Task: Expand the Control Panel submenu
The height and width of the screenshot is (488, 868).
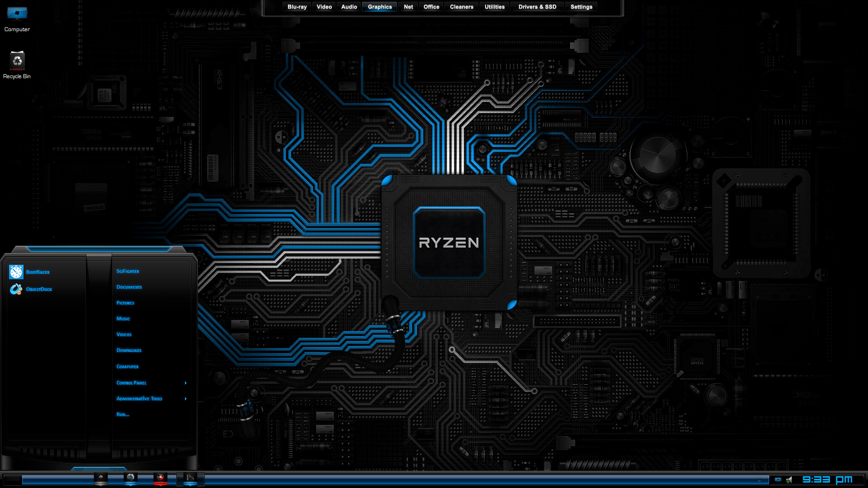Action: (131, 383)
